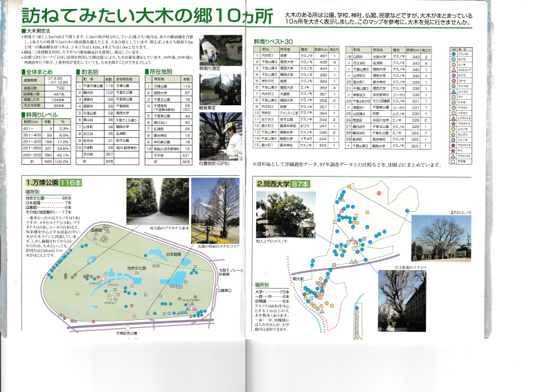
Task: Click the 全体まとめ table heading
Action: (x=37, y=72)
